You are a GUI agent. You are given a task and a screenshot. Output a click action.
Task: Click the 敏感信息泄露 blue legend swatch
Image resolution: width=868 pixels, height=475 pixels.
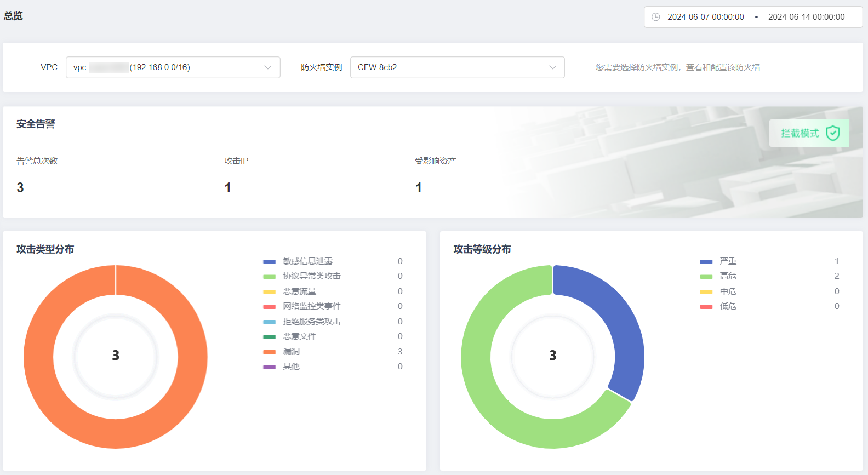pyautogui.click(x=269, y=262)
